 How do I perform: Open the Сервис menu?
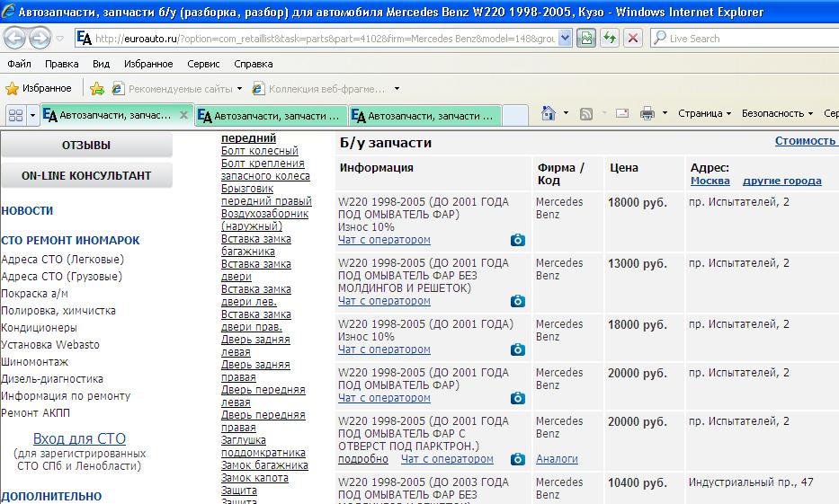(x=203, y=64)
